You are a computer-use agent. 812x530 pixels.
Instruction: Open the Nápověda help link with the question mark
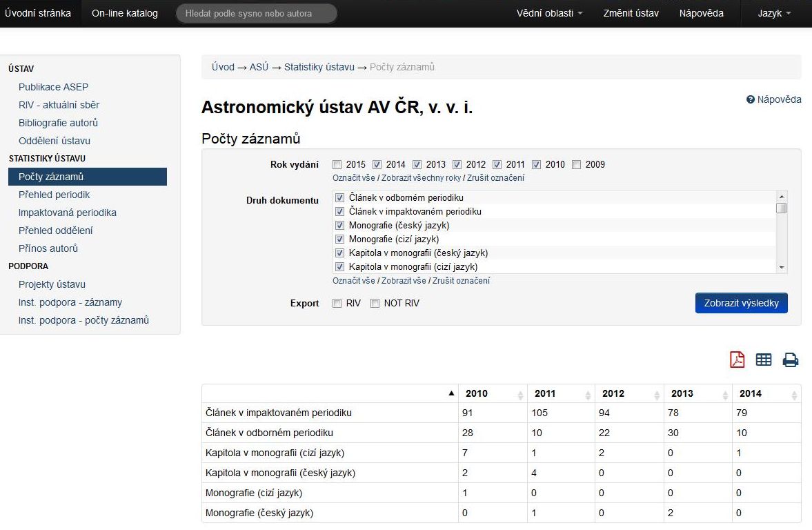(x=773, y=99)
